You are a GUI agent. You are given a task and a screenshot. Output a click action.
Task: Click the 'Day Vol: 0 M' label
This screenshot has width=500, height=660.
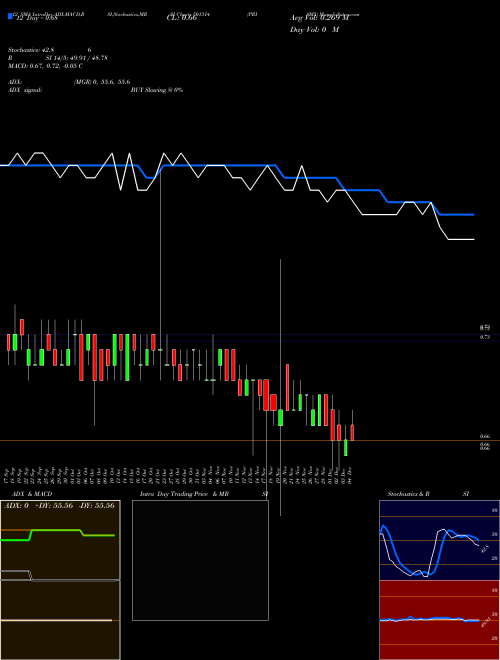tap(314, 30)
